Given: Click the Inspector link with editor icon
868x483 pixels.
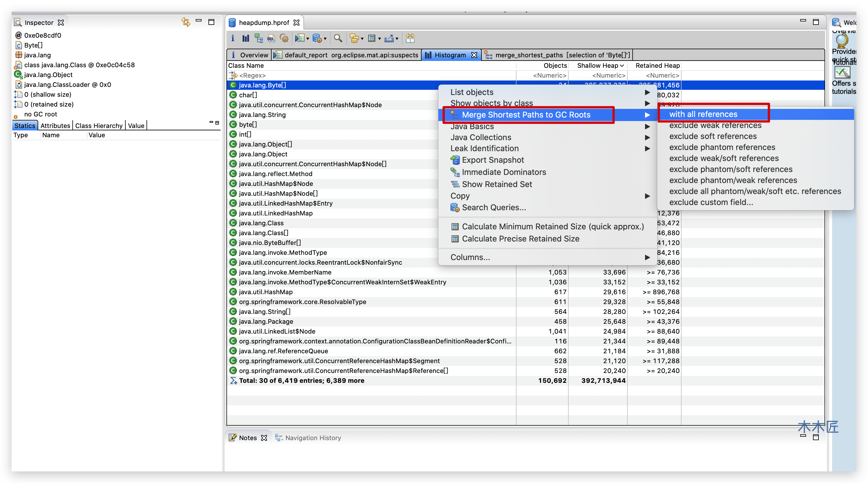Looking at the screenshot, I should (186, 22).
